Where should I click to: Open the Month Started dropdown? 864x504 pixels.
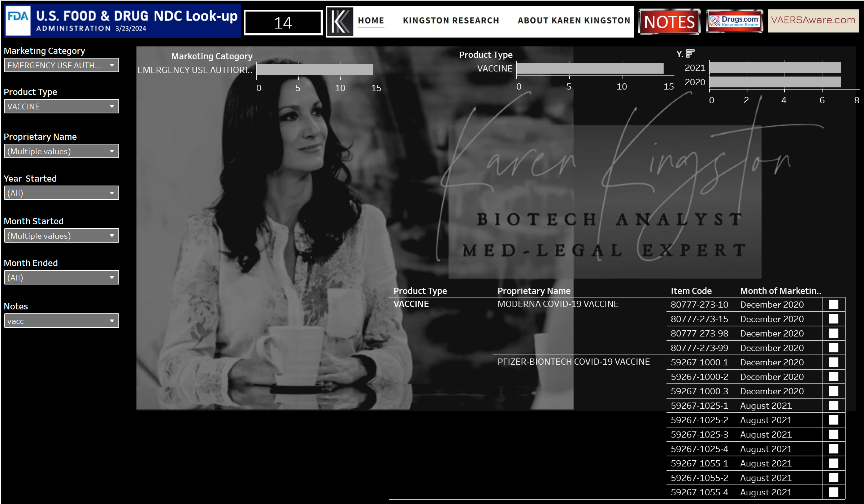tap(61, 236)
